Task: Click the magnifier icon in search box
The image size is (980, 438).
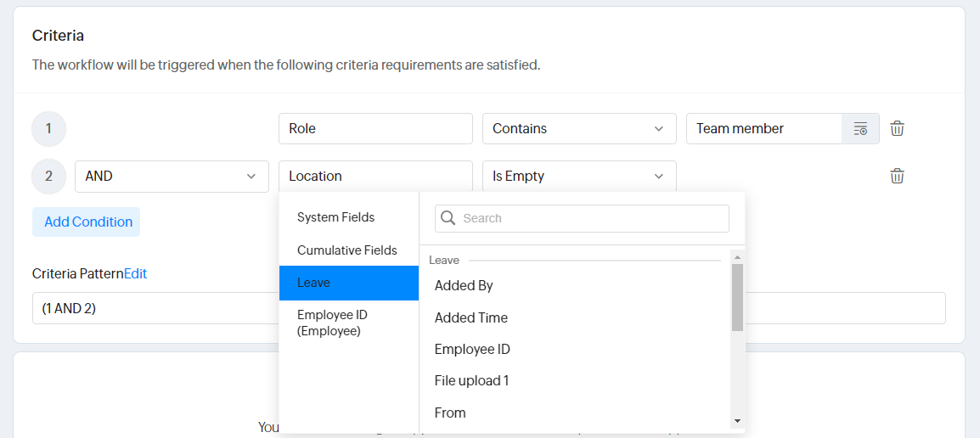Action: [448, 218]
